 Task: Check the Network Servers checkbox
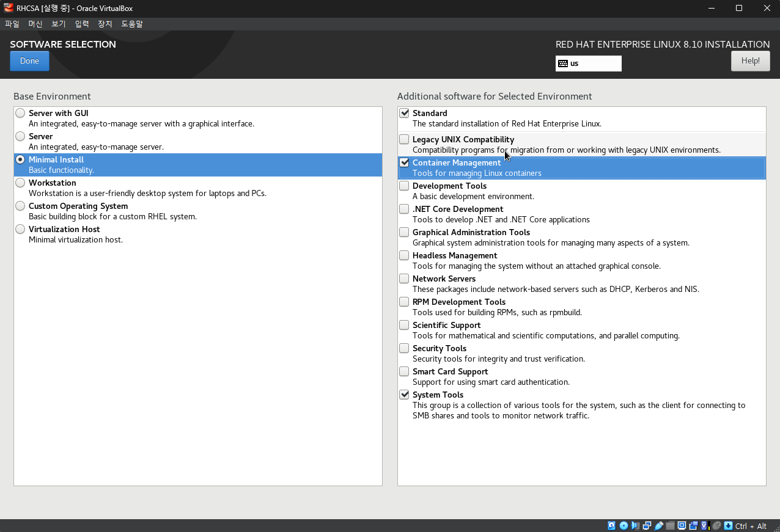(404, 279)
